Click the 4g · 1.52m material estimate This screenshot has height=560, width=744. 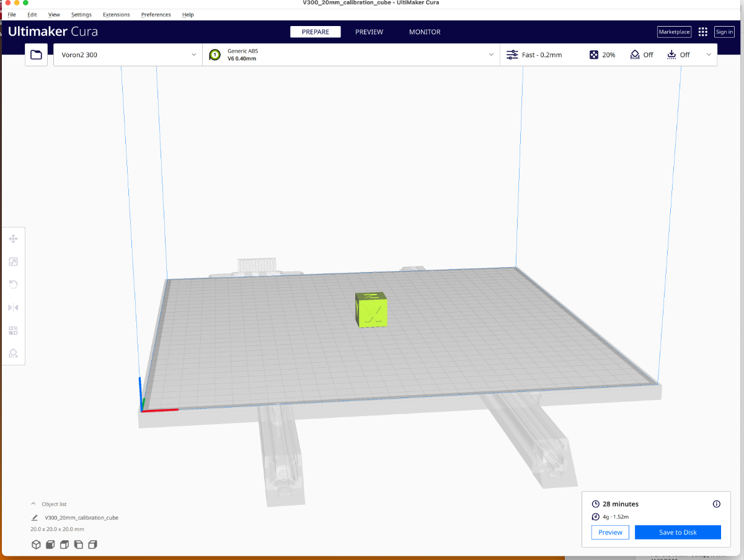(x=616, y=517)
